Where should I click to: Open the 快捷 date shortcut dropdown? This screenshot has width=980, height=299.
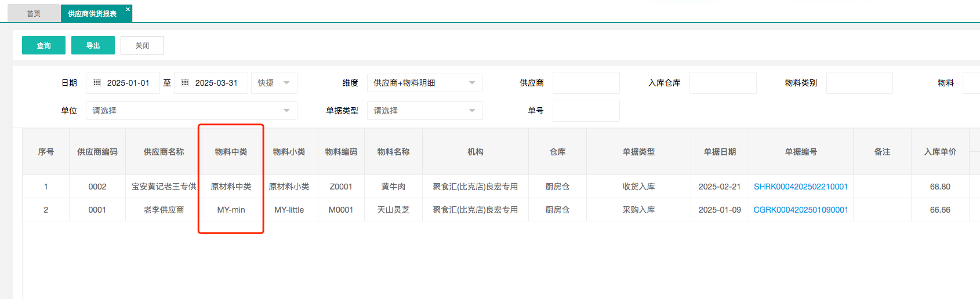click(x=274, y=83)
